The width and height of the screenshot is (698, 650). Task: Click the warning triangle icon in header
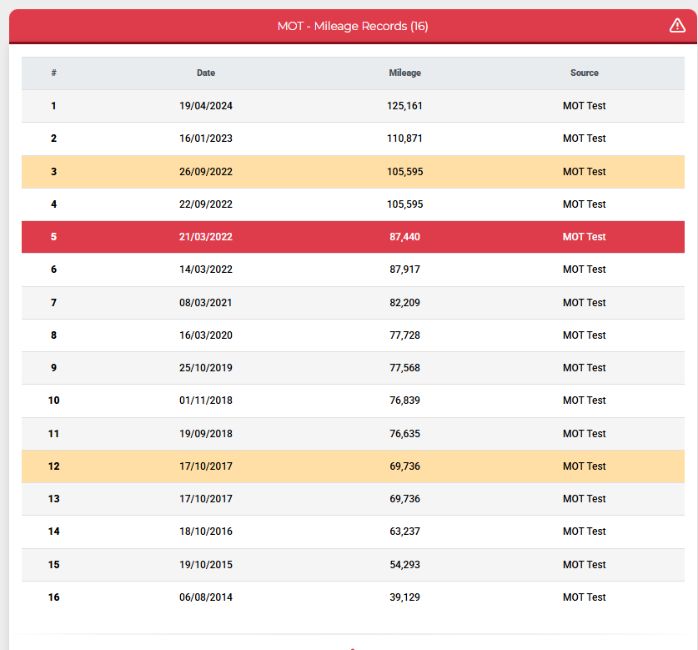tap(677, 26)
